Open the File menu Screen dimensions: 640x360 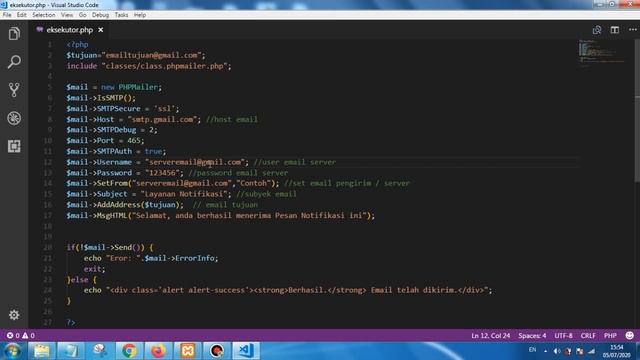(7, 15)
